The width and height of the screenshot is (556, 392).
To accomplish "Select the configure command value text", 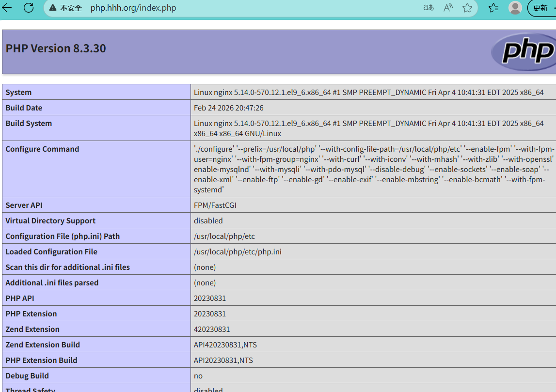I will click(x=374, y=170).
